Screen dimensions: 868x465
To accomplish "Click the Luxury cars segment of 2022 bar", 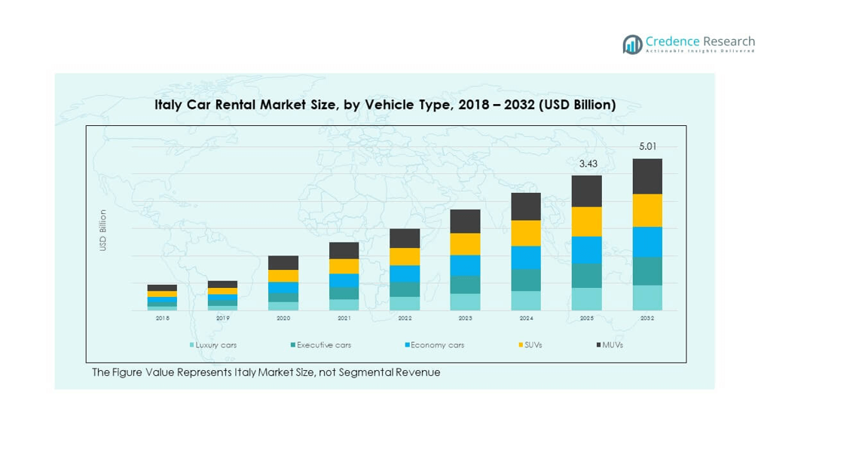I will click(405, 303).
